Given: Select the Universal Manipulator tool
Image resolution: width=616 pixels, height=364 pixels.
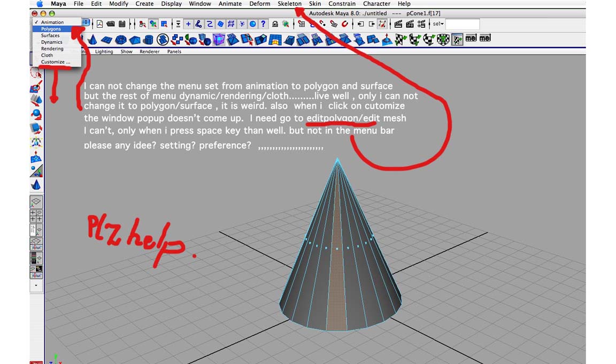Looking at the screenshot, I should coord(36,142).
